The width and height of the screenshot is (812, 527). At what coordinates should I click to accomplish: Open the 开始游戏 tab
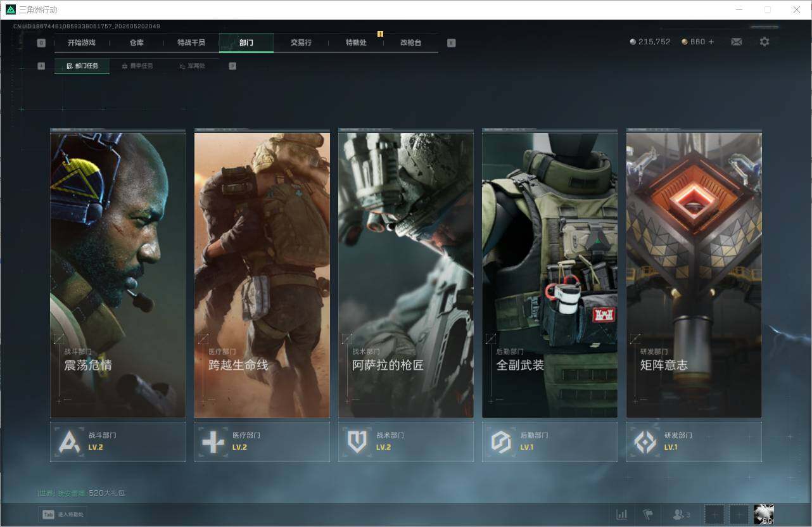click(x=82, y=42)
